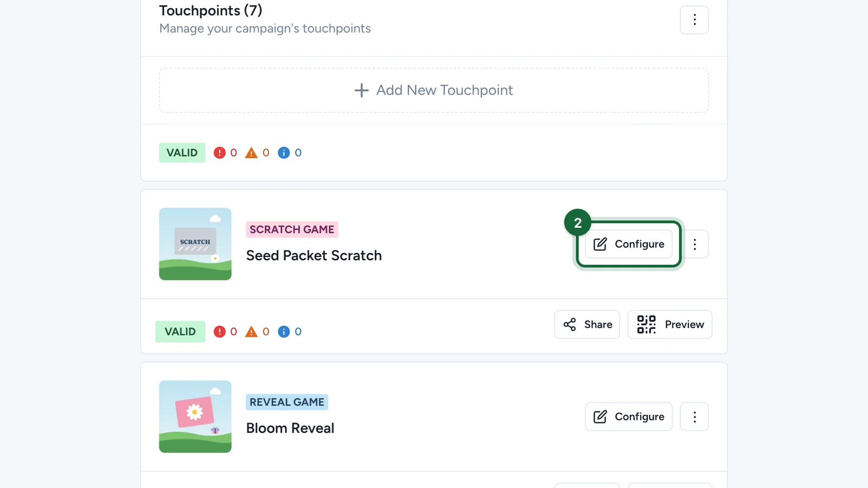The width and height of the screenshot is (868, 488).
Task: Open the Seed Packet Scratch thumbnail
Action: (x=195, y=244)
